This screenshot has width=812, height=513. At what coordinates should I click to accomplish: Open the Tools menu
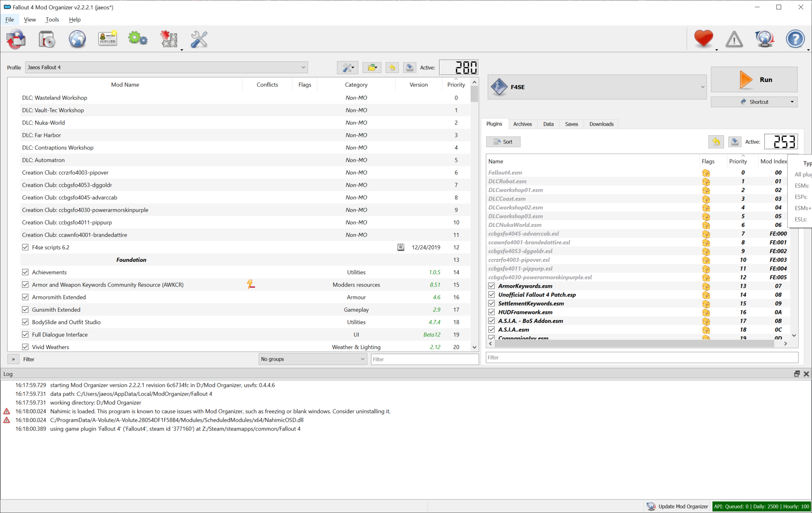[x=52, y=19]
